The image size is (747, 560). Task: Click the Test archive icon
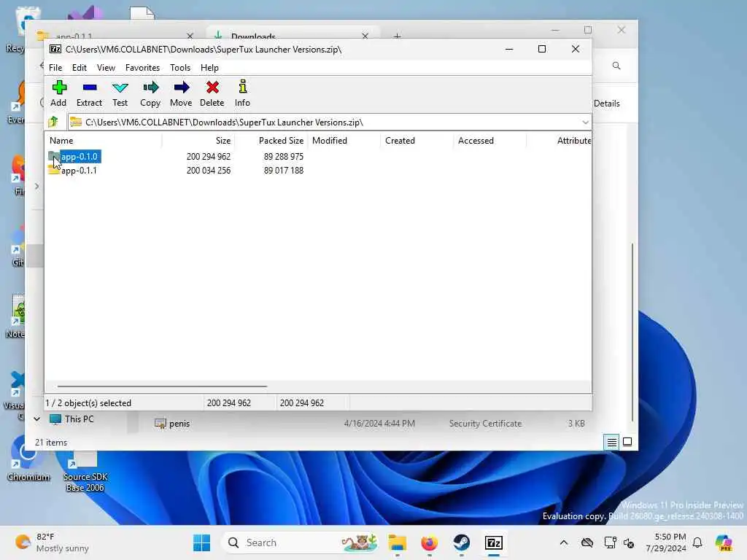coord(120,93)
